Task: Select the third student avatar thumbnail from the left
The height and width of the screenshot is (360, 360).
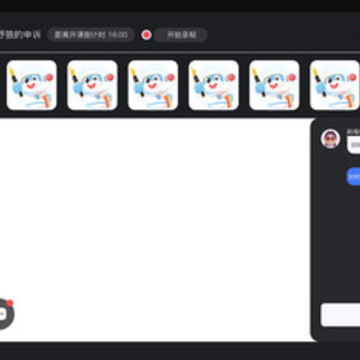Action: (x=153, y=85)
